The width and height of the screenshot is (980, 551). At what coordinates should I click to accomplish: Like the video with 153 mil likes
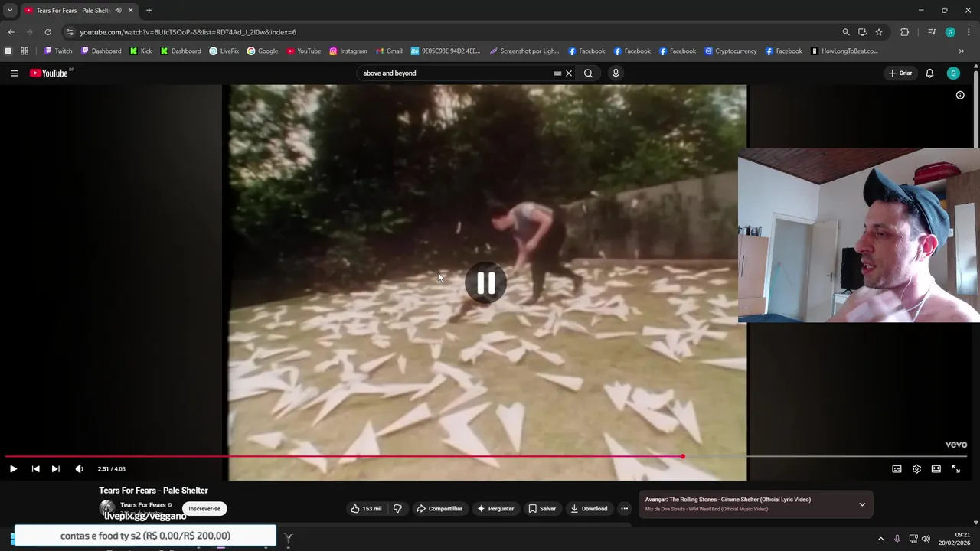[x=366, y=509]
